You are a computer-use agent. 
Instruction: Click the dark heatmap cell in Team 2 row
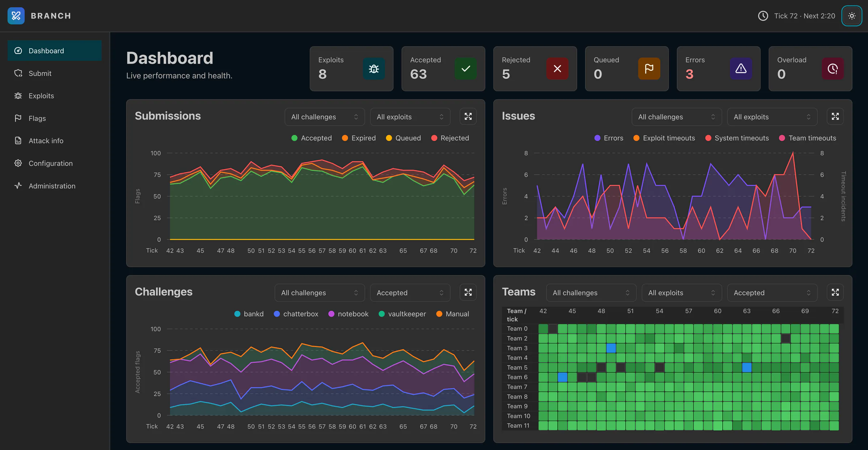coord(786,339)
